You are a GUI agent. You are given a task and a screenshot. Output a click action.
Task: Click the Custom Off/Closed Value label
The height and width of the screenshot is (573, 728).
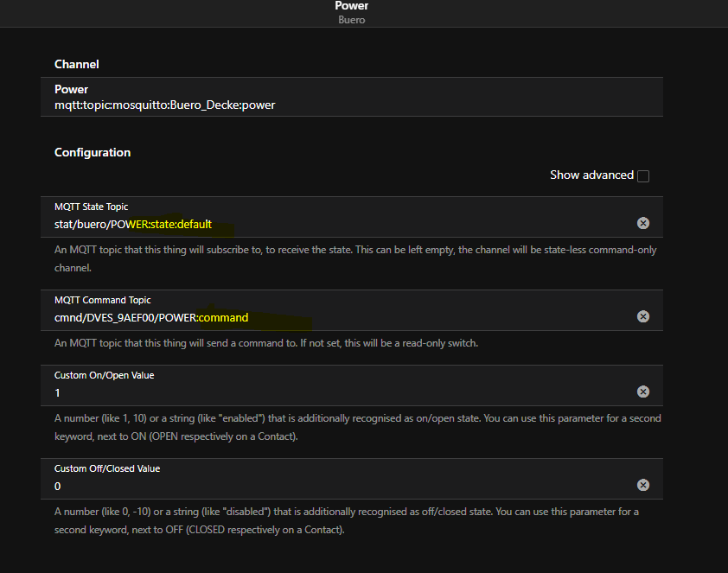pos(107,468)
